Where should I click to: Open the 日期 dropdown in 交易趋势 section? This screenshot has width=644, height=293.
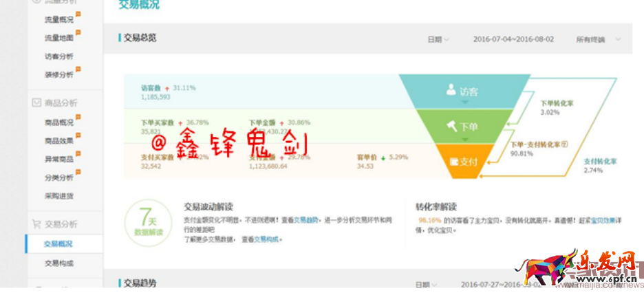click(426, 285)
